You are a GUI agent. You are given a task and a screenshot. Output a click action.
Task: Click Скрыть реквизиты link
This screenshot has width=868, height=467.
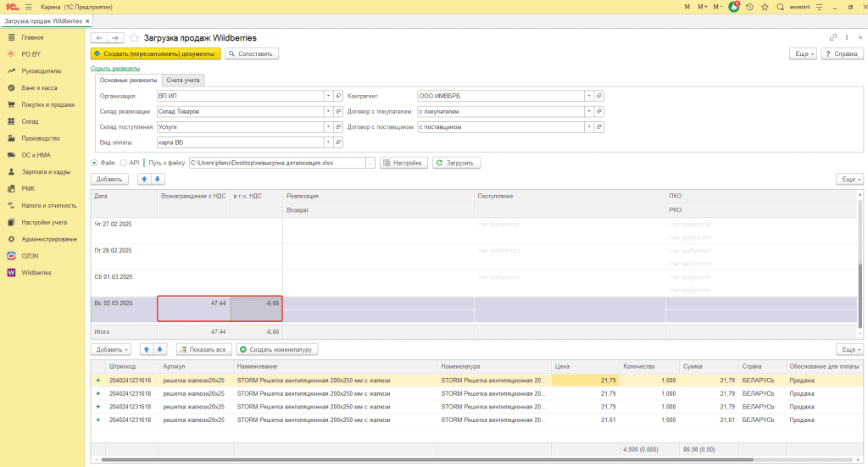pos(115,68)
